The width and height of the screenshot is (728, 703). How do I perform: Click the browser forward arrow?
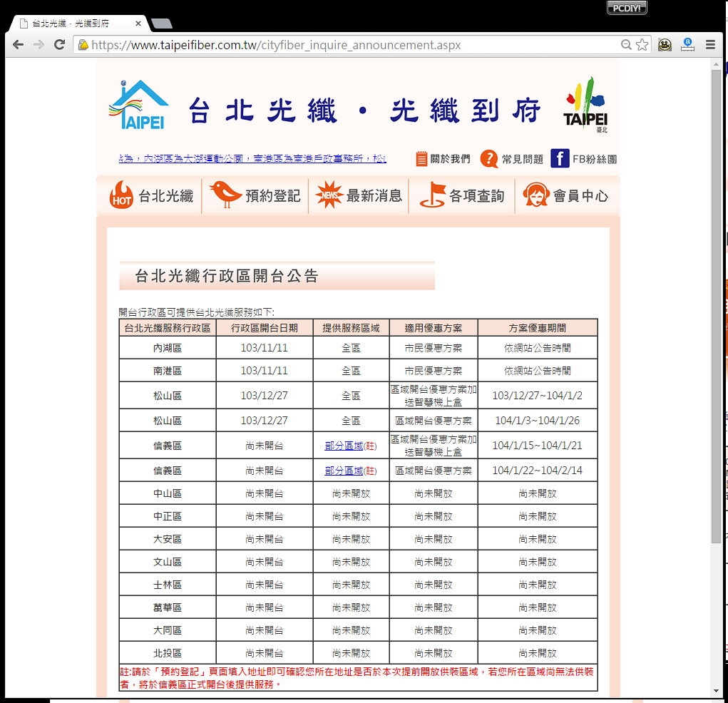coord(39,45)
